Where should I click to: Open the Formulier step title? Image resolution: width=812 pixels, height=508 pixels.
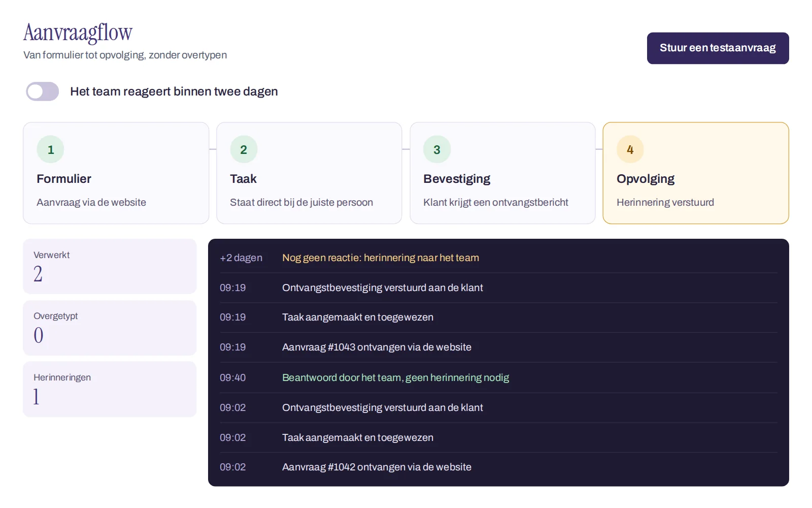pyautogui.click(x=64, y=179)
